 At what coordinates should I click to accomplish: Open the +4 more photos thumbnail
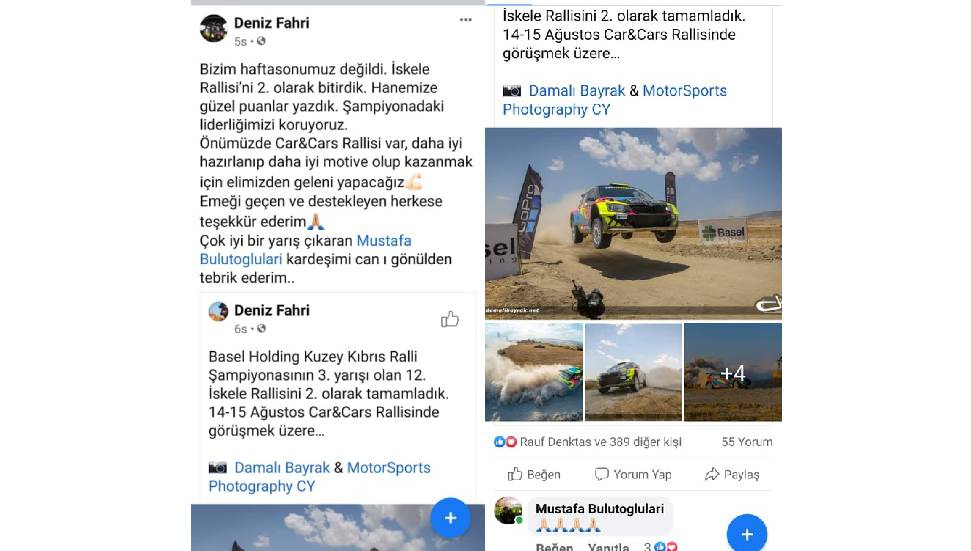pos(733,372)
